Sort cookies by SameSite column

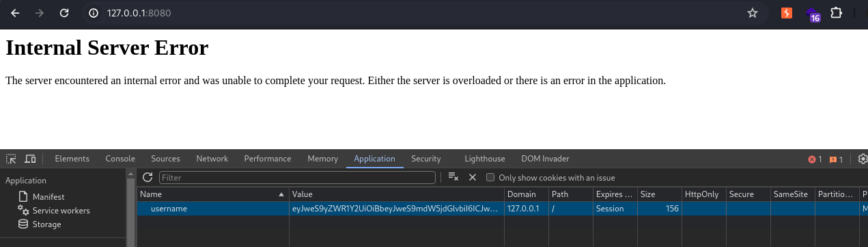pyautogui.click(x=792, y=194)
